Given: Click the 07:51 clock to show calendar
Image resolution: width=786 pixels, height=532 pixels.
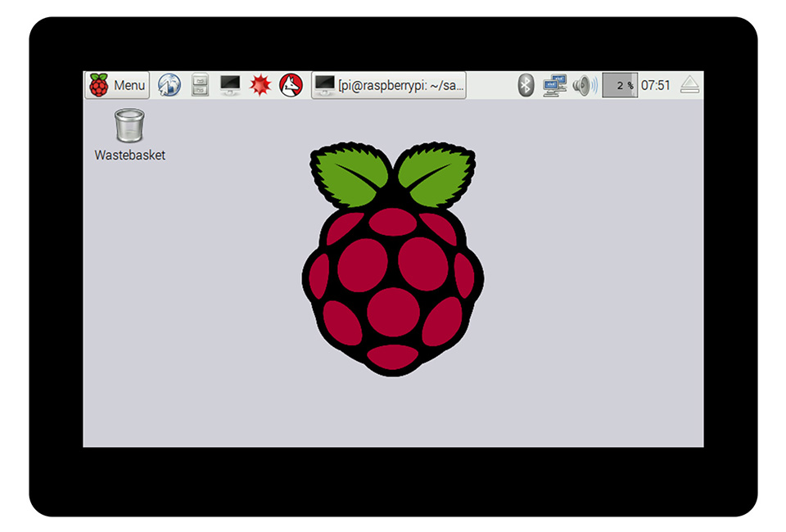Looking at the screenshot, I should click(656, 85).
